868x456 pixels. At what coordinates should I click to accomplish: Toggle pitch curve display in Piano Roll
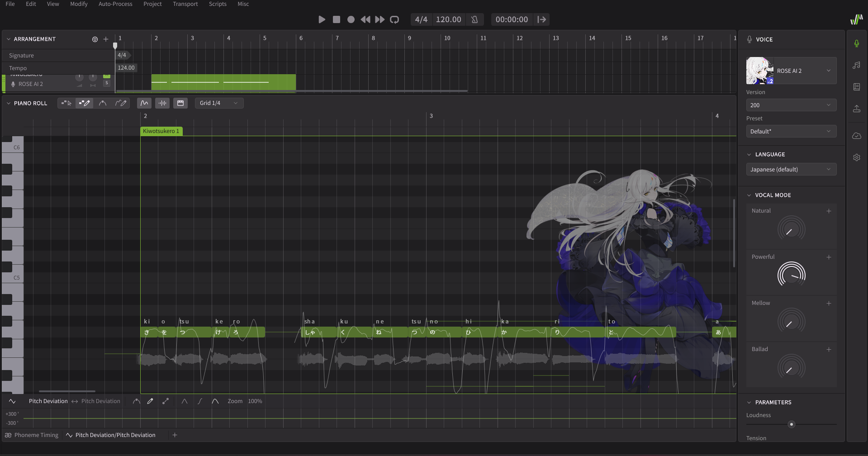pyautogui.click(x=144, y=103)
